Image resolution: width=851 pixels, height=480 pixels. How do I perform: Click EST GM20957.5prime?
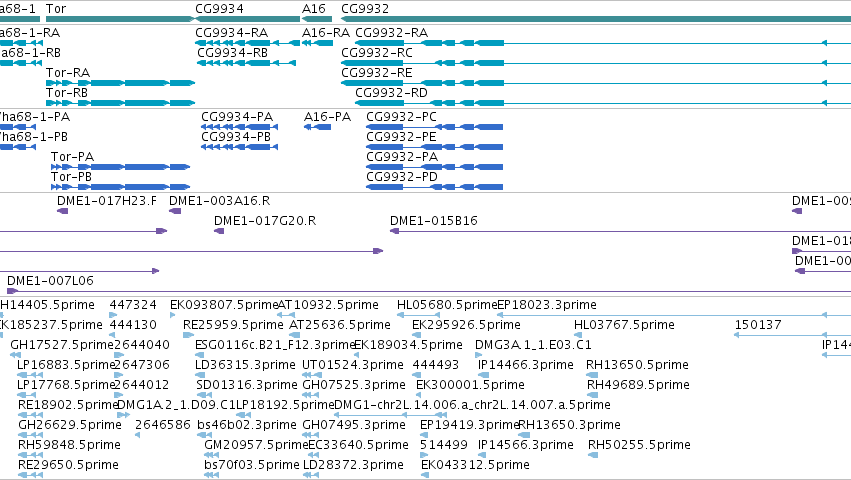(256, 445)
